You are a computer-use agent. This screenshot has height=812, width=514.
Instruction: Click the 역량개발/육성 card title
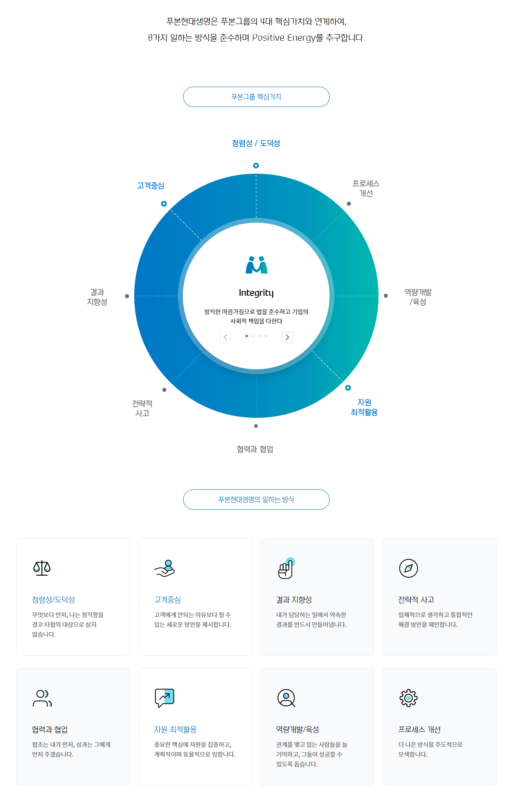click(297, 729)
